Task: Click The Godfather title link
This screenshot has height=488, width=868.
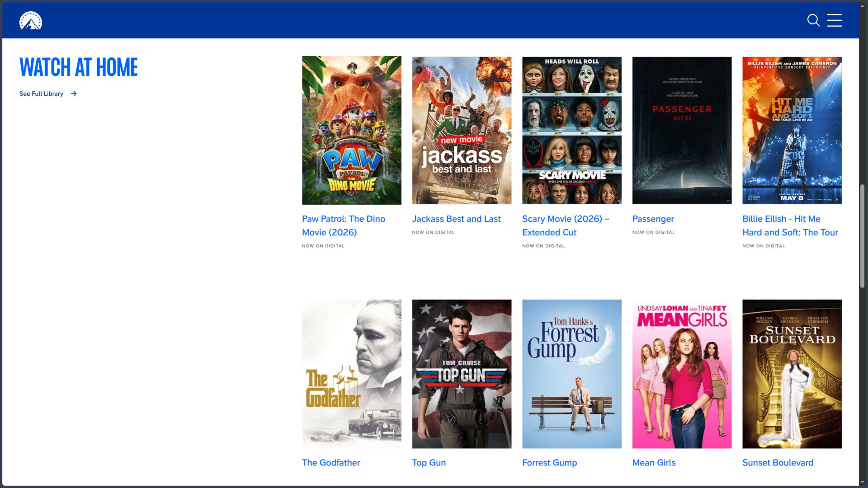Action: [x=331, y=463]
